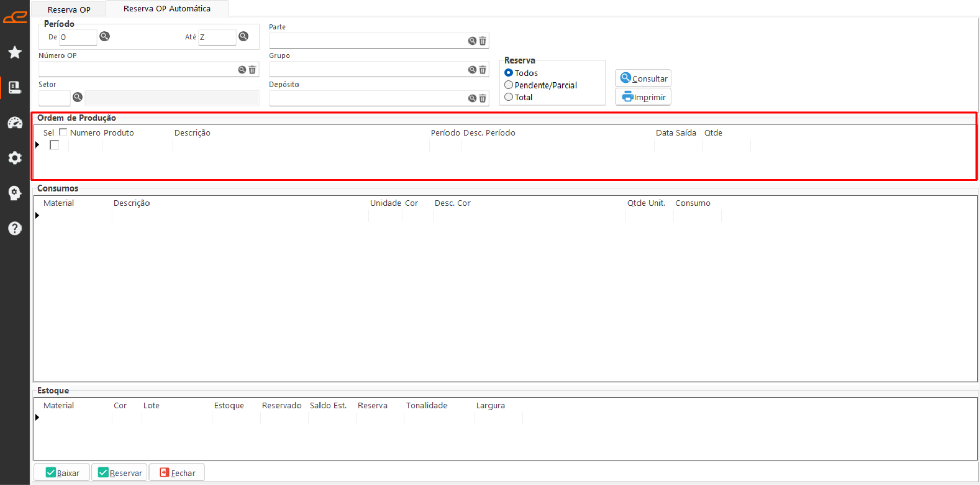The width and height of the screenshot is (980, 485).
Task: Click trash icon beside Grupo field
Action: pyautogui.click(x=483, y=70)
